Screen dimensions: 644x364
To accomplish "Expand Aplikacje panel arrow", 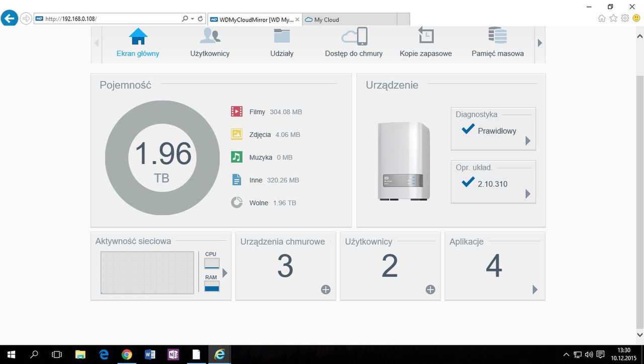I will click(535, 289).
